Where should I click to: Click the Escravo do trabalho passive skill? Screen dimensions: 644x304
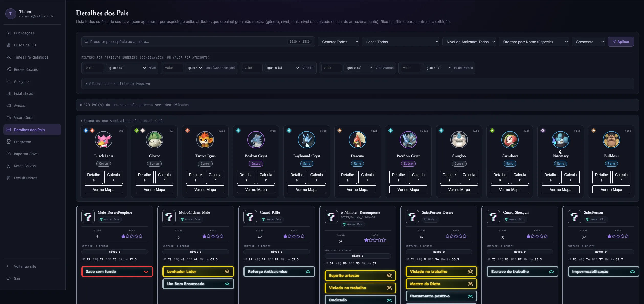click(x=523, y=272)
